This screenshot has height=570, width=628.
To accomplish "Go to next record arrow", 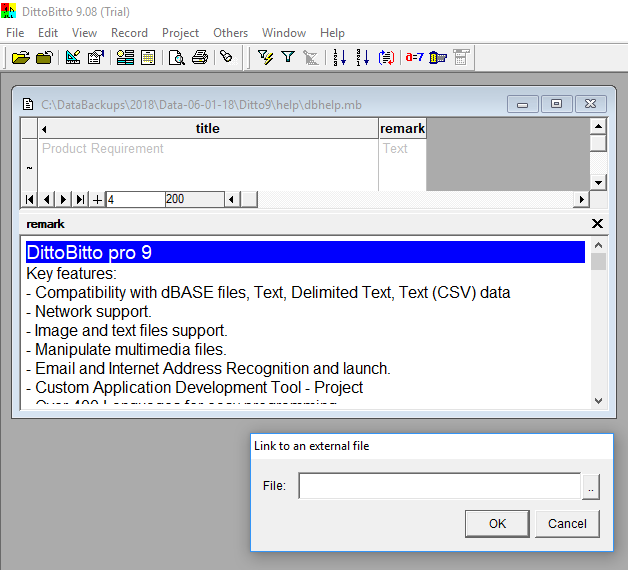I will click(x=63, y=199).
